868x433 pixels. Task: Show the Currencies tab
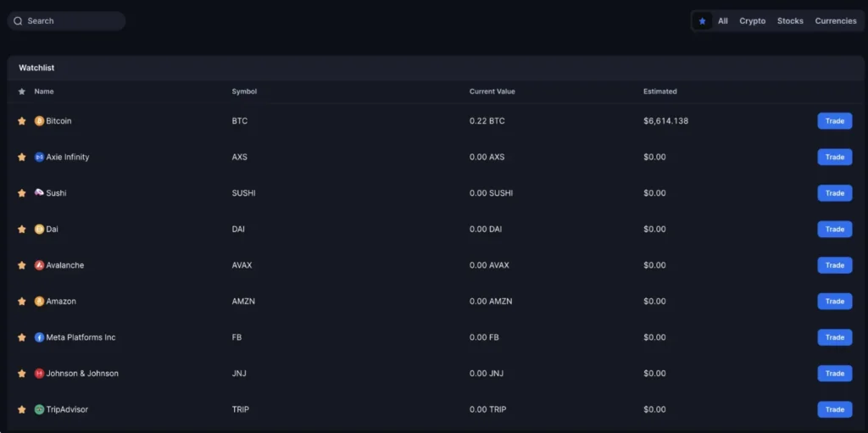[x=836, y=21]
